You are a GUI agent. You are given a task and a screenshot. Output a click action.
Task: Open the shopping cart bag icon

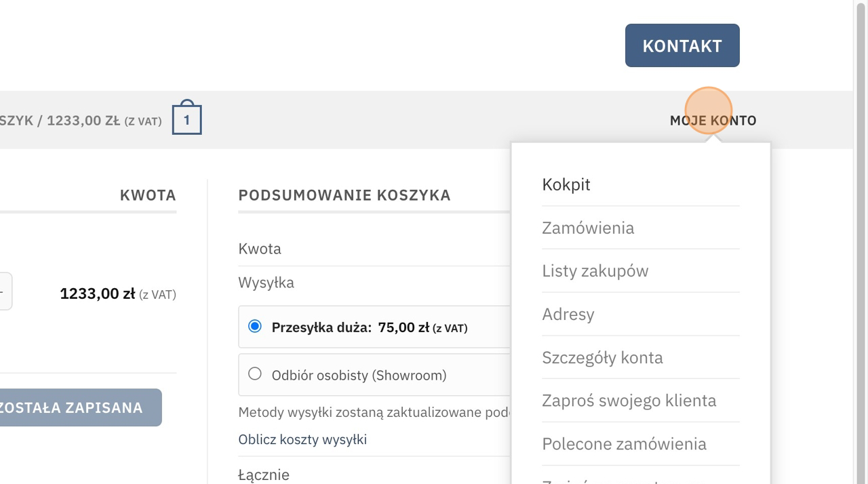(186, 119)
